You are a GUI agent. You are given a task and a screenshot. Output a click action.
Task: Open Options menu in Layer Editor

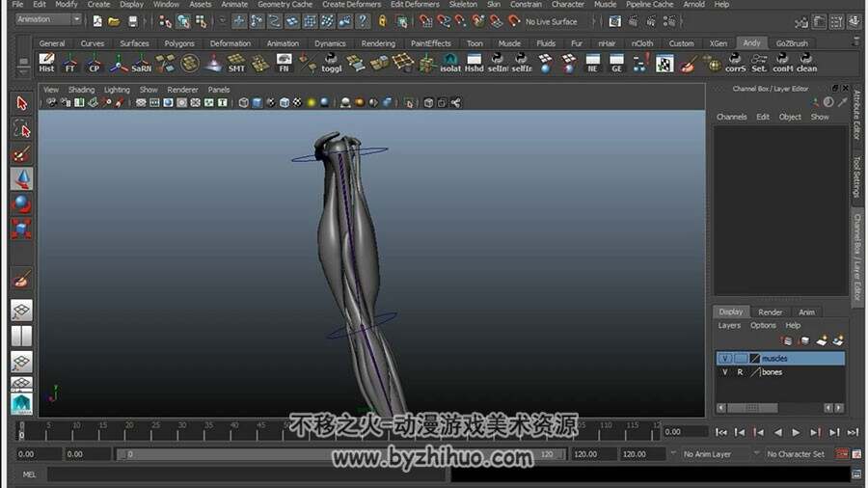pos(763,325)
